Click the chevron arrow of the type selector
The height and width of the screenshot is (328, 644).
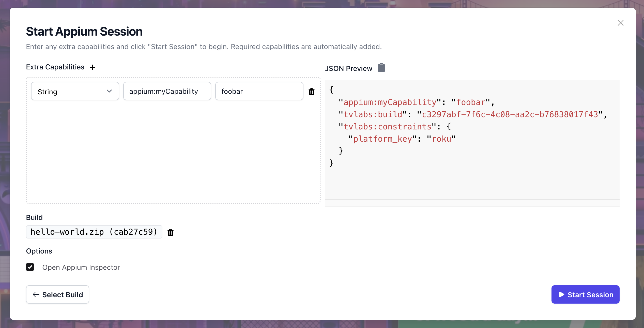(109, 91)
